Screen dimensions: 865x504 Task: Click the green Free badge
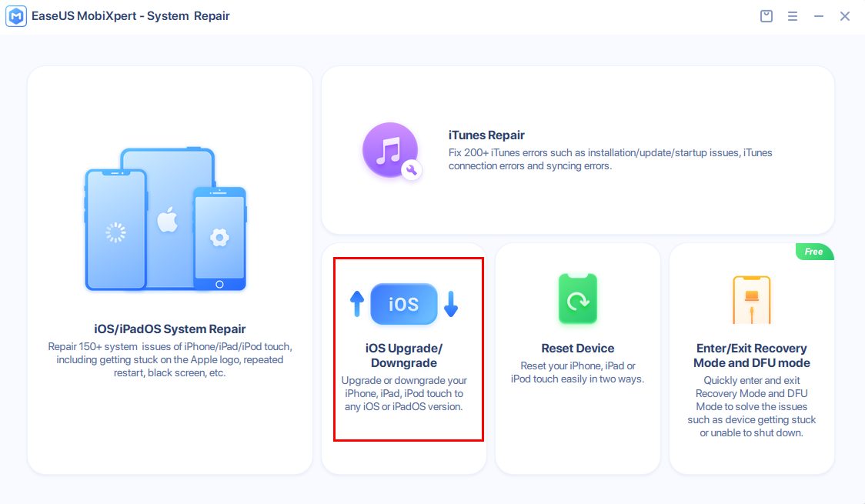[814, 252]
